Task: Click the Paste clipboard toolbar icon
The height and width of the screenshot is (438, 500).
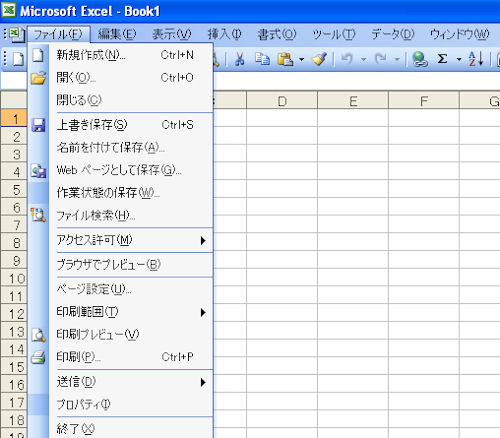Action: 285,59
